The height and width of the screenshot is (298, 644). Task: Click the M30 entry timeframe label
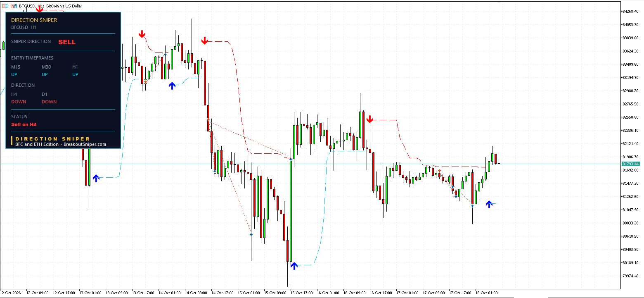(46, 67)
